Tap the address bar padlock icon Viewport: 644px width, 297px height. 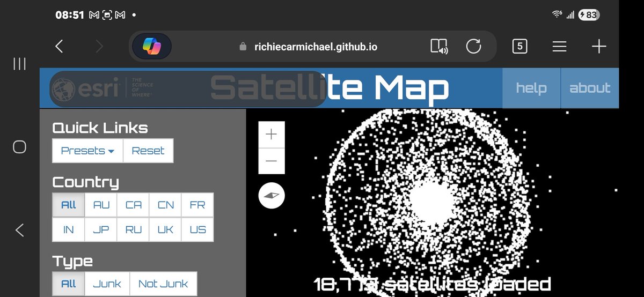243,47
